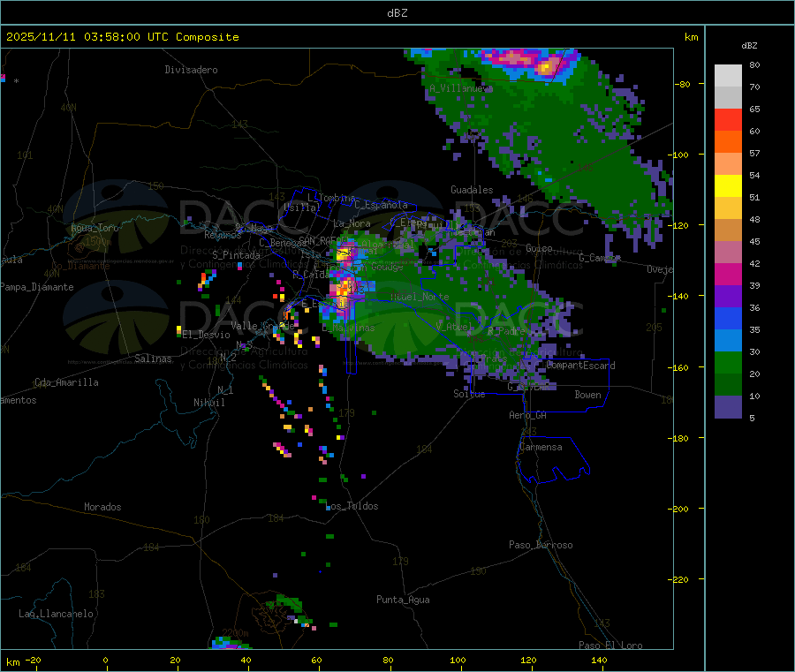This screenshot has height=672, width=795.
Task: Click the Carmensa place label
Action: 541,447
